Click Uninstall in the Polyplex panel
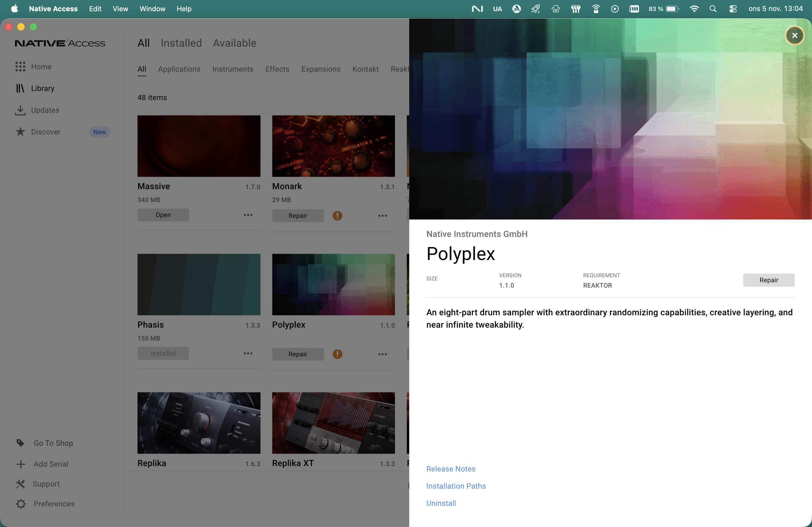Image resolution: width=812 pixels, height=527 pixels. pyautogui.click(x=441, y=503)
